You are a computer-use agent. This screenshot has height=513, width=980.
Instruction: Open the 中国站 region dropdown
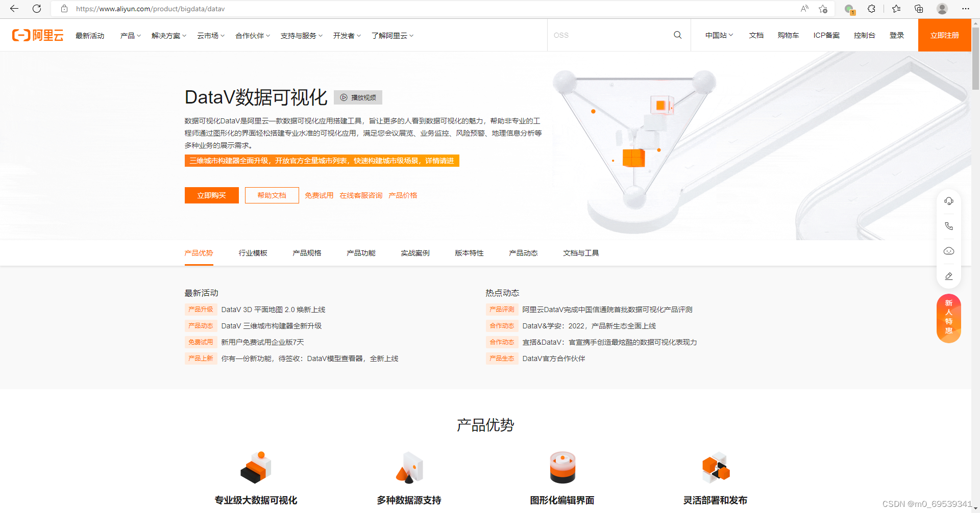(719, 35)
